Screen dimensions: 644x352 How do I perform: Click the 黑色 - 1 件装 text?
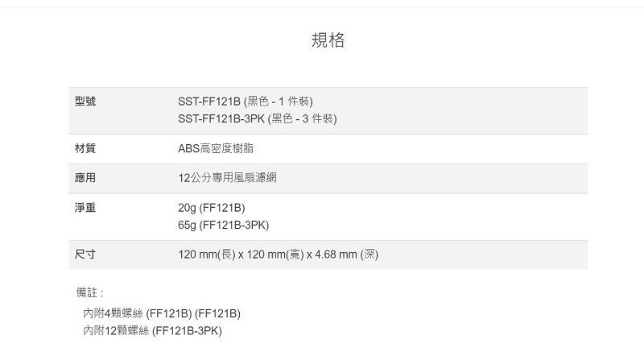279,101
